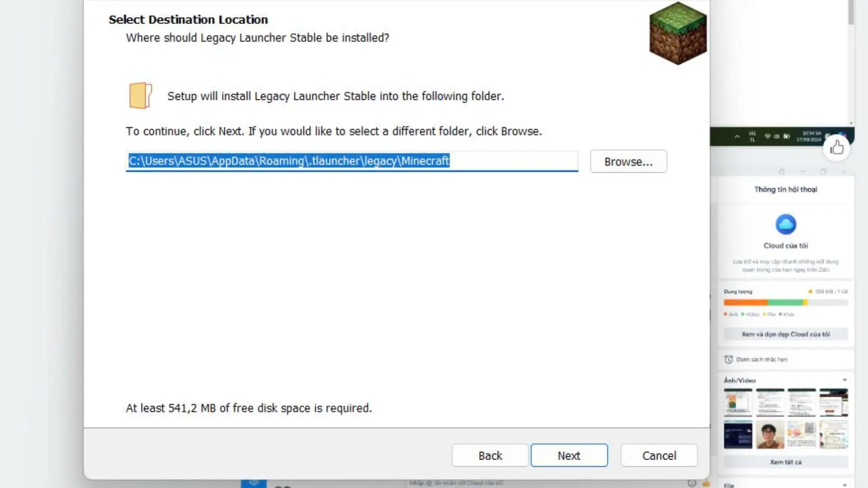868x488 pixels.
Task: Open the Cloud của tôi avatar icon
Action: click(x=786, y=224)
